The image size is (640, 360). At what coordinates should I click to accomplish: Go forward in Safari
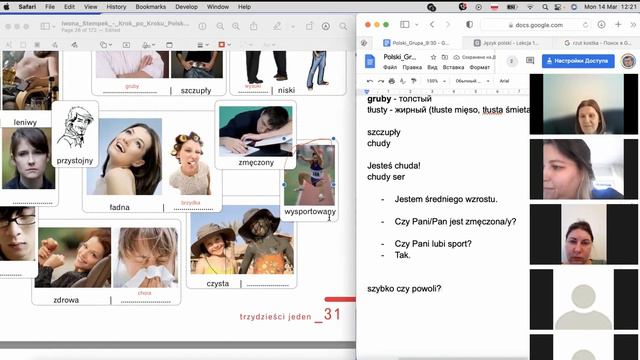[x=448, y=24]
